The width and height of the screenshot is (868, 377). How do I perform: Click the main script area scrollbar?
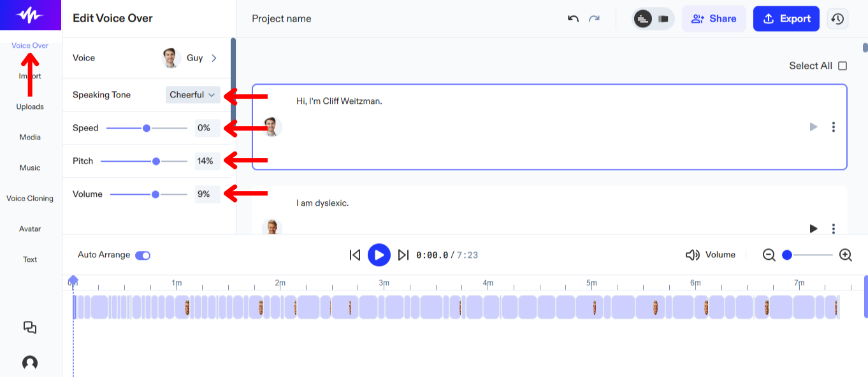click(865, 47)
